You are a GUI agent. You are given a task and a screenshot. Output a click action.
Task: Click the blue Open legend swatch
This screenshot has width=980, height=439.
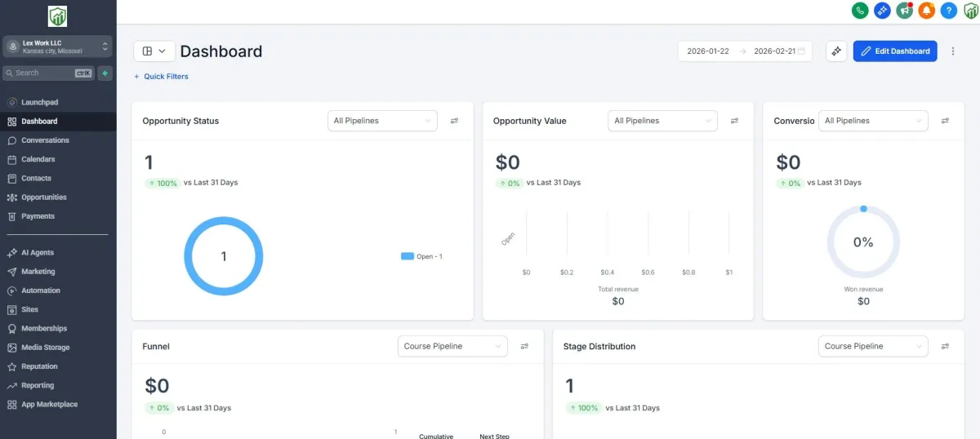408,256
